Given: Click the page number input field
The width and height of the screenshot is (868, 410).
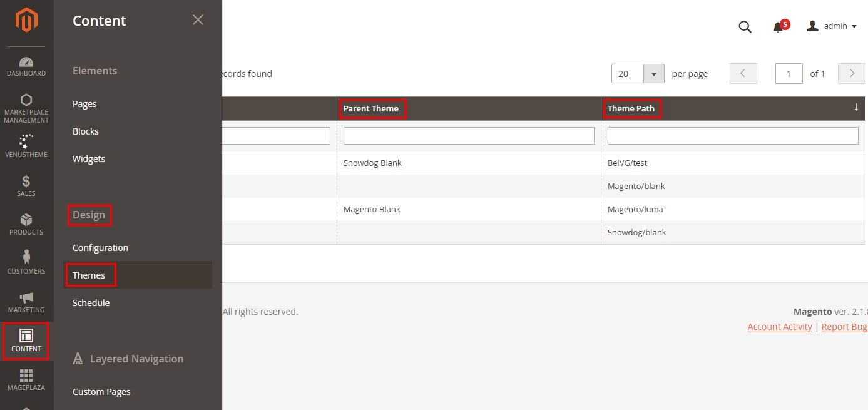Looking at the screenshot, I should pyautogui.click(x=789, y=74).
